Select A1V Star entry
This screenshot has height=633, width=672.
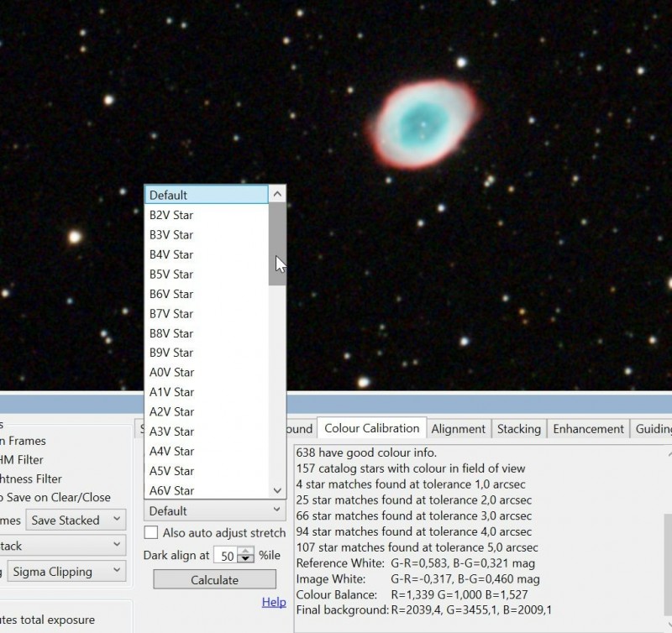(207, 392)
